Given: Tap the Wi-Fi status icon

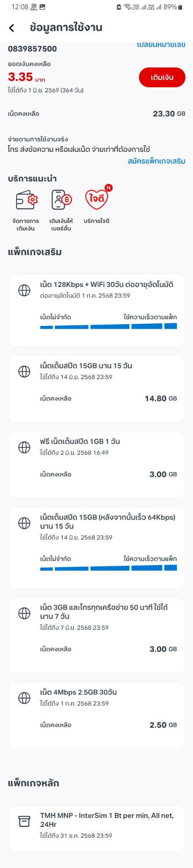Looking at the screenshot, I should pos(127,7).
